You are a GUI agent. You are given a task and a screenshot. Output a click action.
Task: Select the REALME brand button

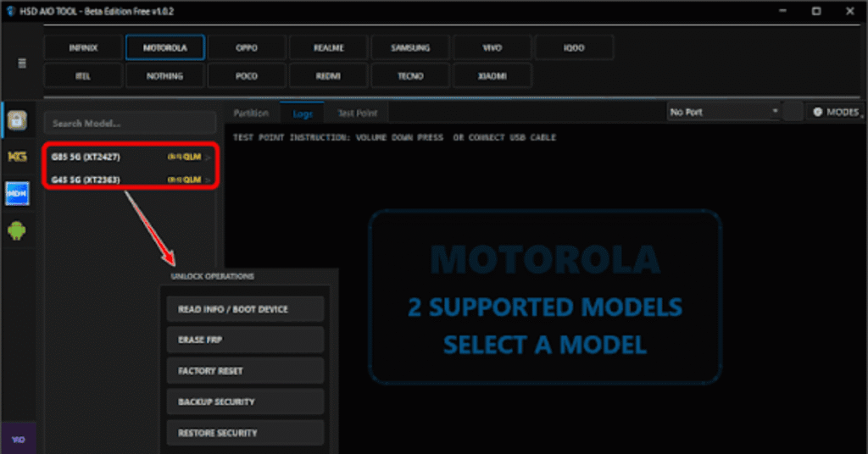click(x=329, y=48)
